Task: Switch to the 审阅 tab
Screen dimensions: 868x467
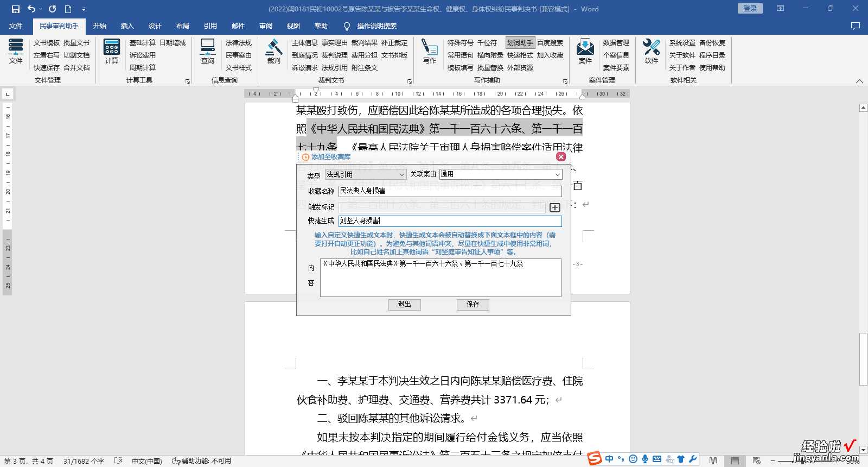Action: pos(265,26)
